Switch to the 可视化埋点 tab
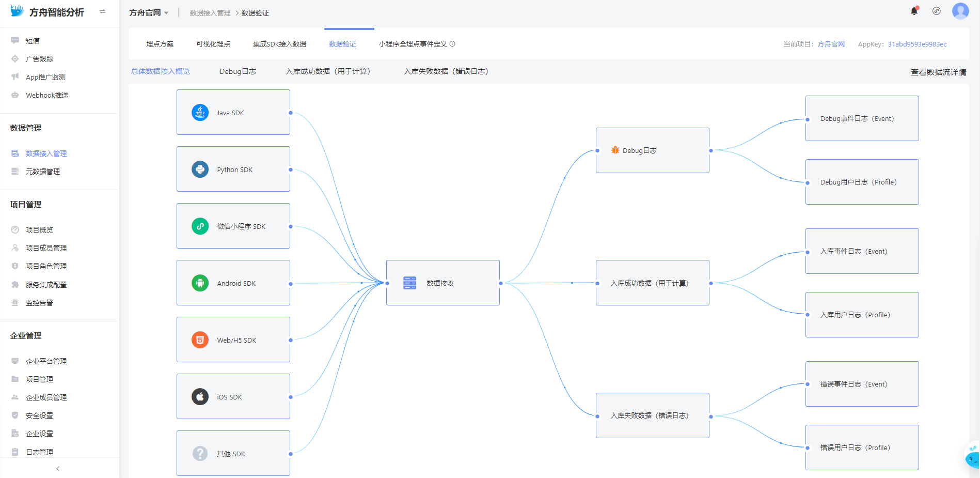The image size is (980, 478). pyautogui.click(x=213, y=44)
